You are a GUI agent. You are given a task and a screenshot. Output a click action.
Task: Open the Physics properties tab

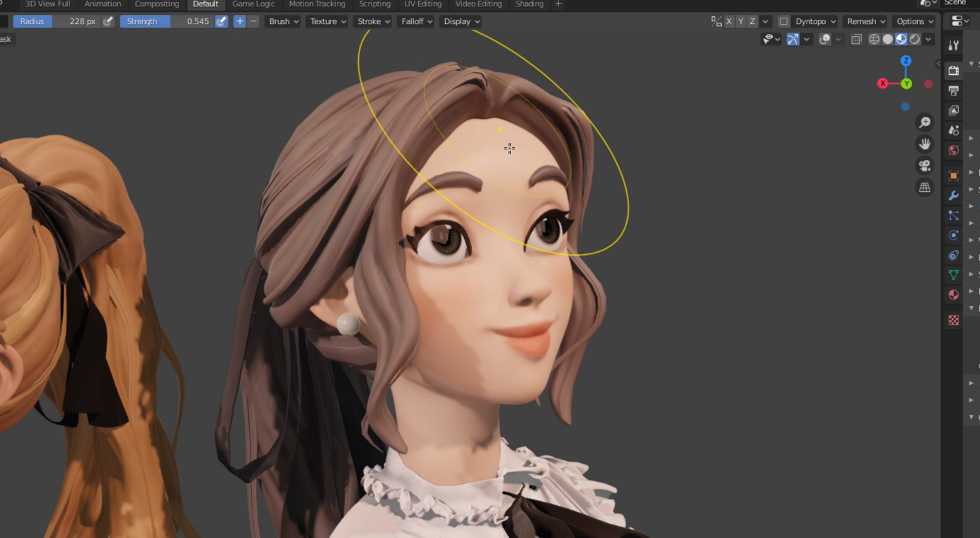953,234
